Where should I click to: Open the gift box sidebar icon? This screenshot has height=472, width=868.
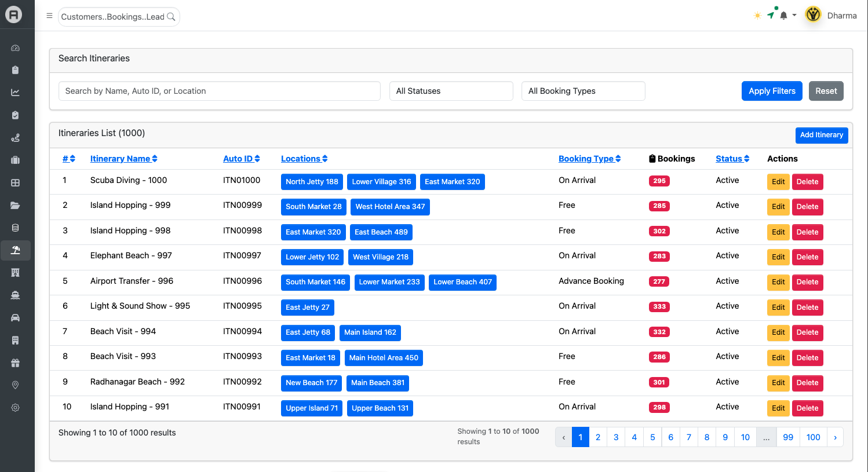tap(16, 363)
